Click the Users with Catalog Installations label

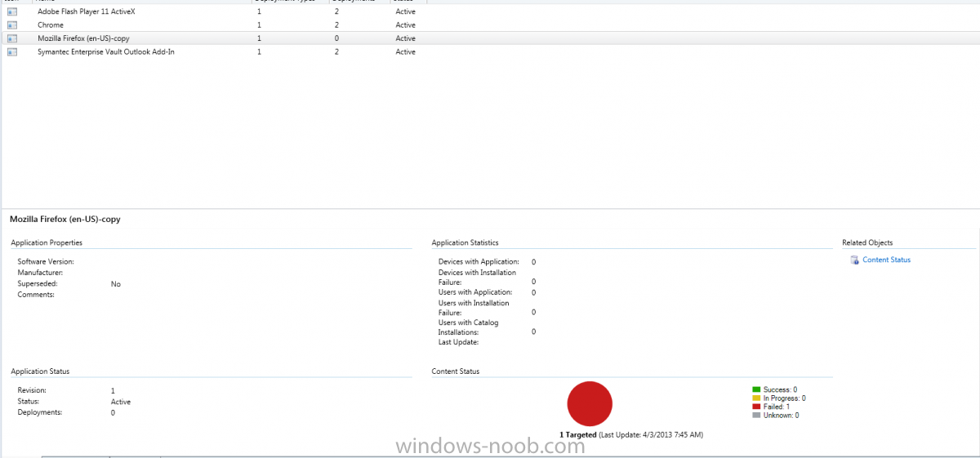click(x=469, y=327)
